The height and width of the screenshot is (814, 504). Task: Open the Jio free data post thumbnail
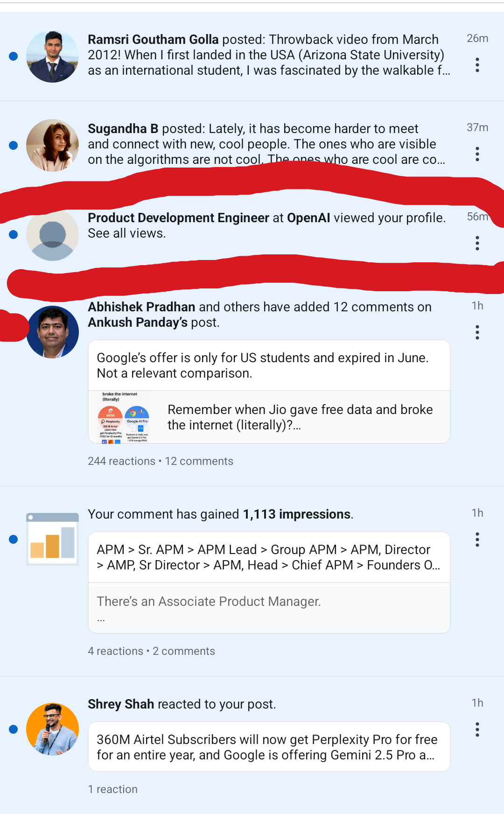coord(123,417)
